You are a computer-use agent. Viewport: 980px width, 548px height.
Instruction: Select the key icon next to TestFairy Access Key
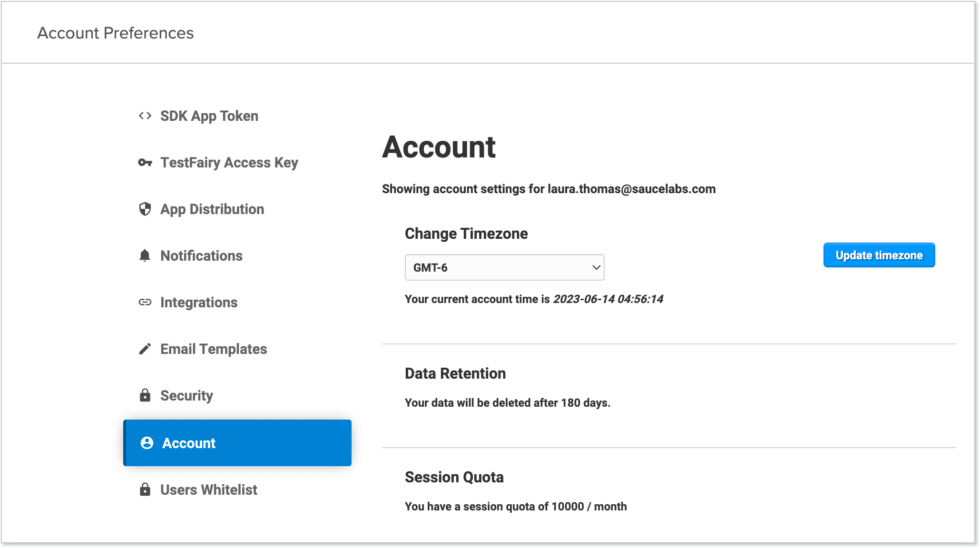144,162
